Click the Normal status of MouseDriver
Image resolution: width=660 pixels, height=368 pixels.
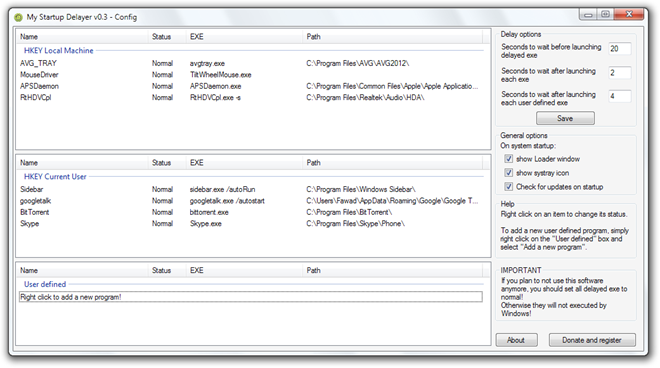(x=162, y=75)
